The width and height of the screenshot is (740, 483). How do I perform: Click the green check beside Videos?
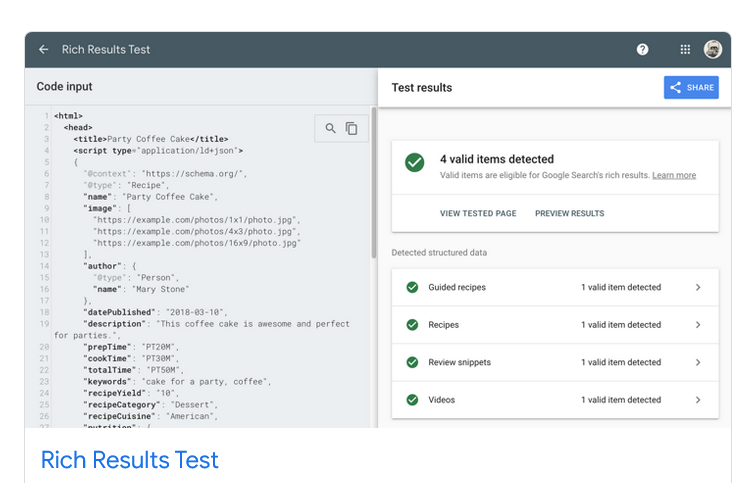click(x=412, y=400)
